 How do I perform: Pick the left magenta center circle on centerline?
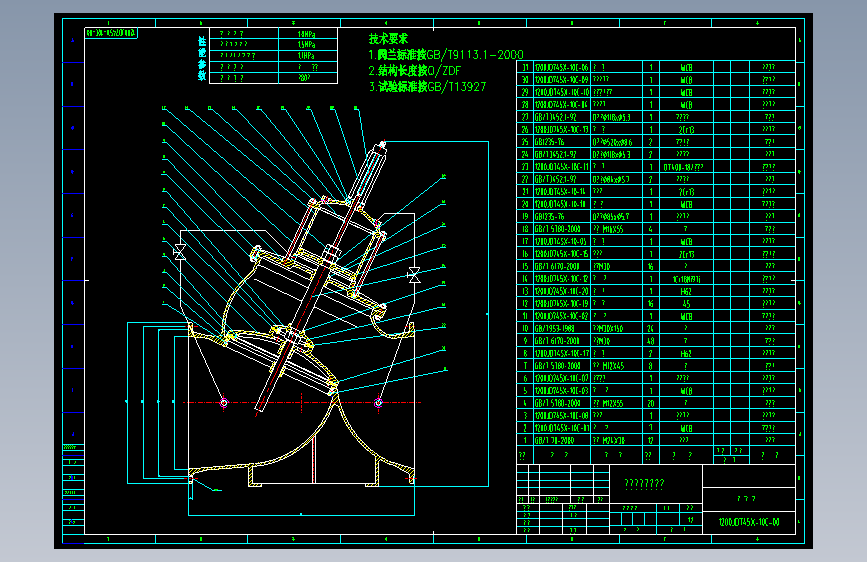224,403
